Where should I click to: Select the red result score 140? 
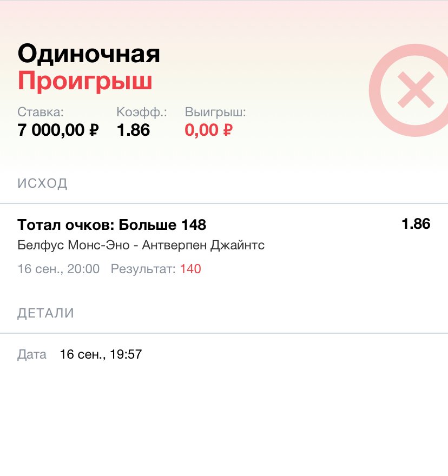coord(190,269)
